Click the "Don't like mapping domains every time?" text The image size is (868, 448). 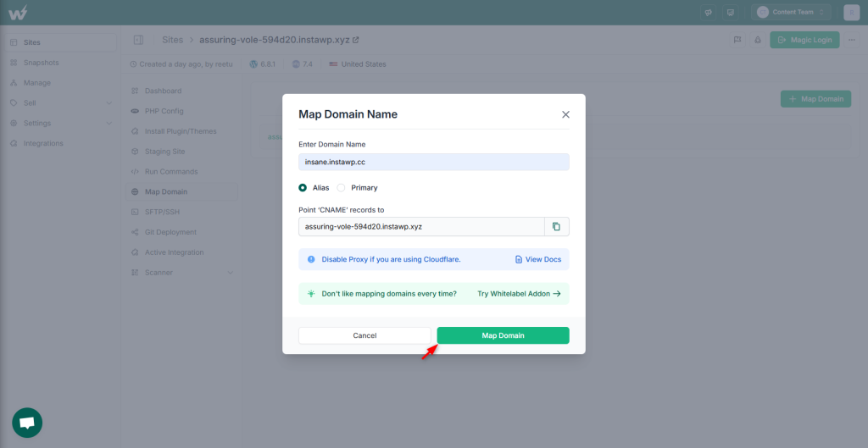[x=389, y=294]
